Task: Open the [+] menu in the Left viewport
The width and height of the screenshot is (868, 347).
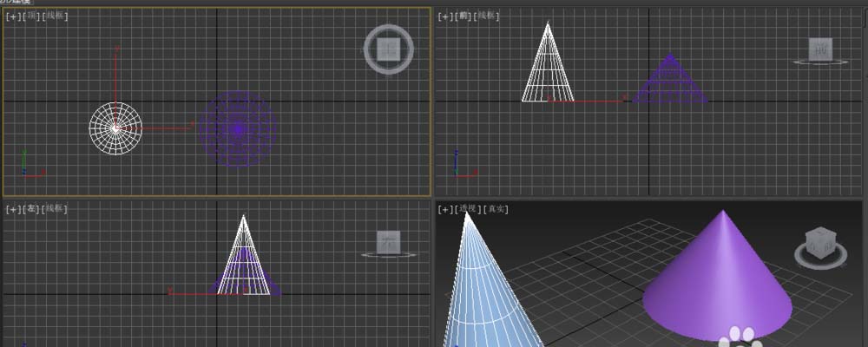Action: (x=12, y=209)
